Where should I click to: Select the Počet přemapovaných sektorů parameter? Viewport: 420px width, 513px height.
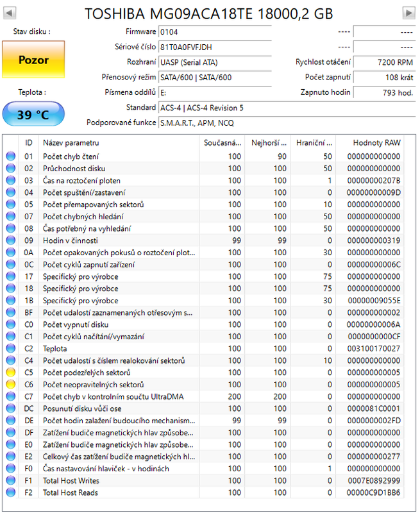click(x=93, y=205)
